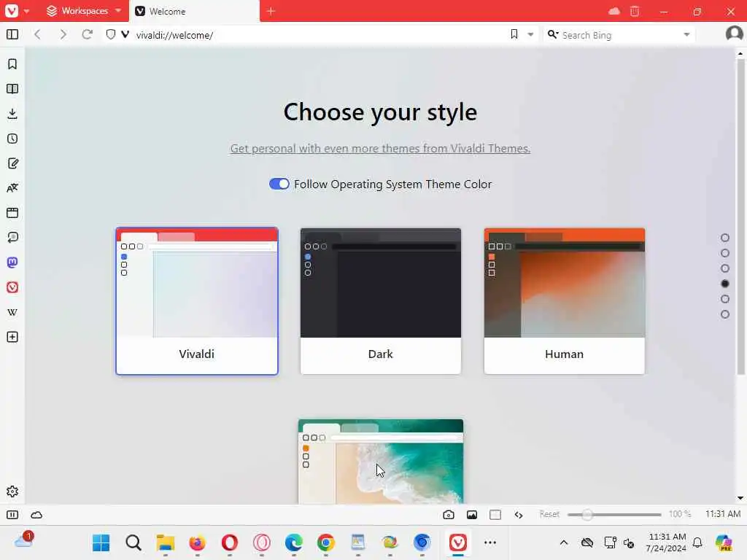Viewport: 747px width, 560px height.
Task: Select the third welcome page step dot
Action: (x=725, y=268)
